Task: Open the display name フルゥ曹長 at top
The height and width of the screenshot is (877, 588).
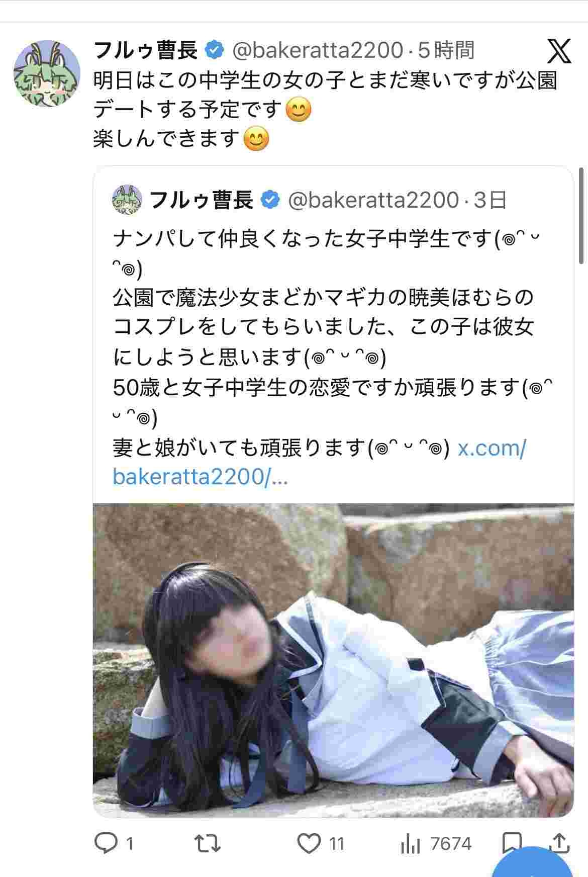Action: [x=146, y=50]
